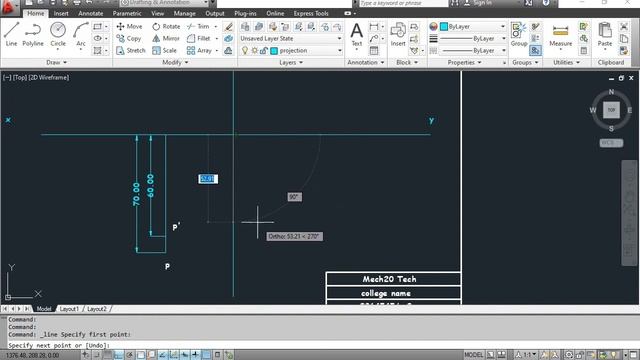Insert a table using the Table icon
640x360 pixels.
click(374, 51)
